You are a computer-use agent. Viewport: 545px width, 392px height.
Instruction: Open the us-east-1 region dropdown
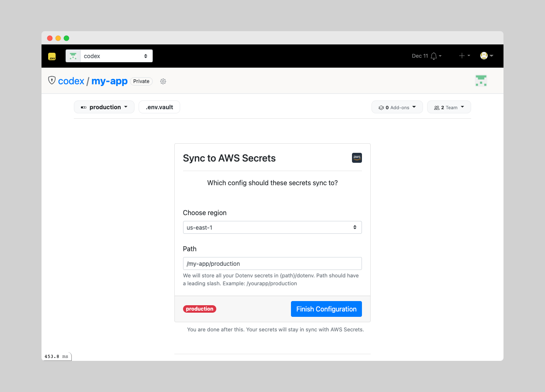pyautogui.click(x=272, y=228)
